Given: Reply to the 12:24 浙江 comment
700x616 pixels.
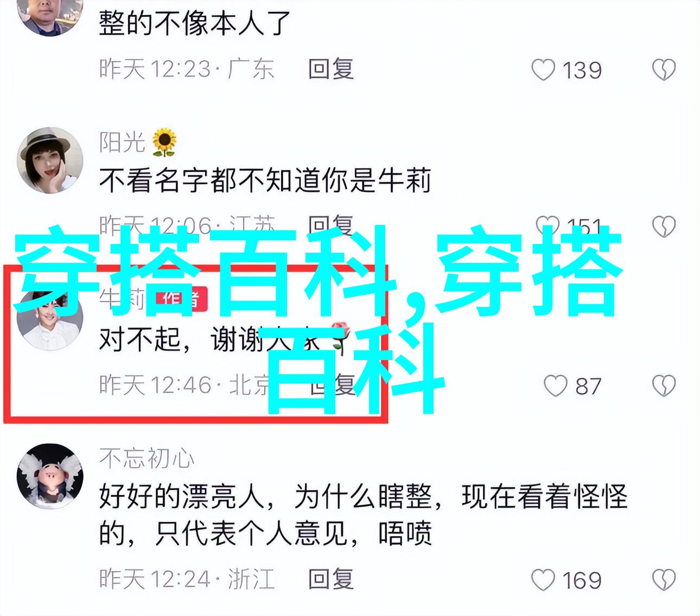Looking at the screenshot, I should tap(331, 579).
